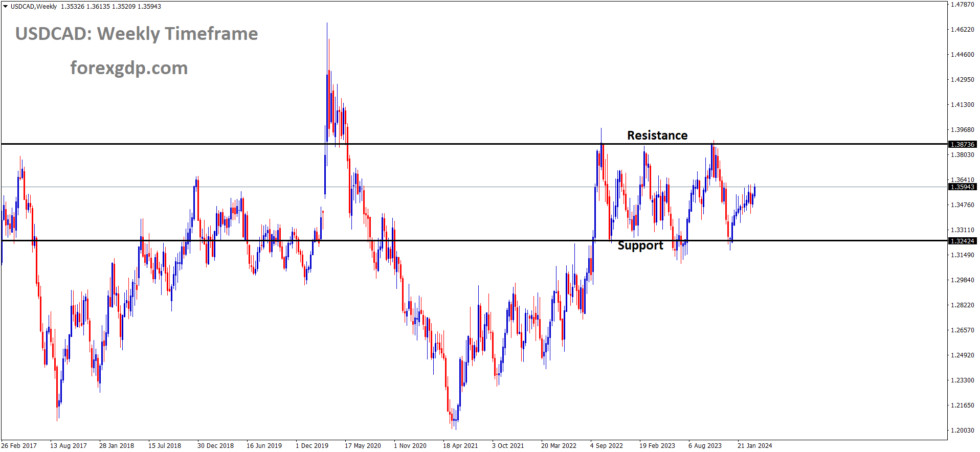
Task: Click the 1.31490 price axis label
Action: point(962,255)
